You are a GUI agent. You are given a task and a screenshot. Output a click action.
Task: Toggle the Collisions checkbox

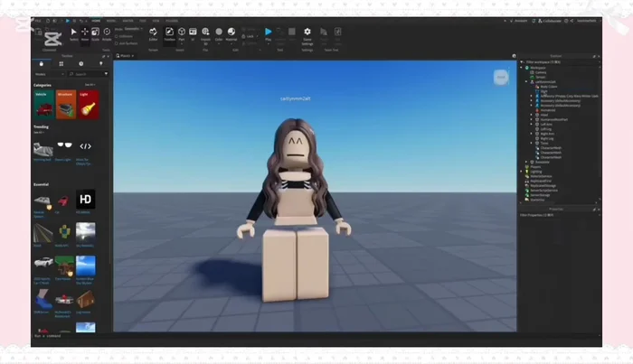coord(117,36)
